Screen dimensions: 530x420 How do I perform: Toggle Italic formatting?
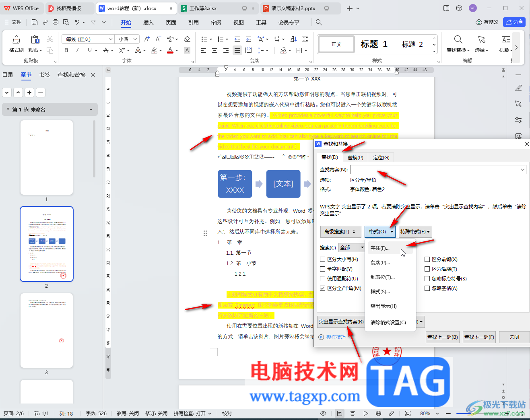tap(78, 50)
